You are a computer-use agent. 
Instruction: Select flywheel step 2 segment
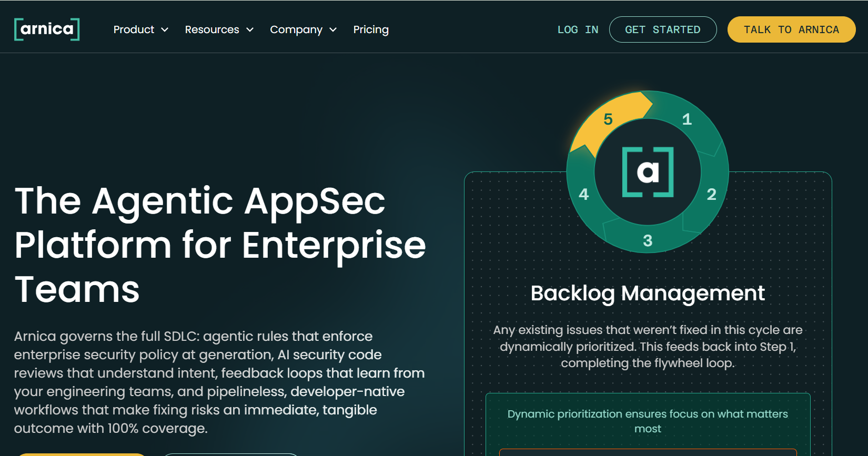[x=711, y=195]
